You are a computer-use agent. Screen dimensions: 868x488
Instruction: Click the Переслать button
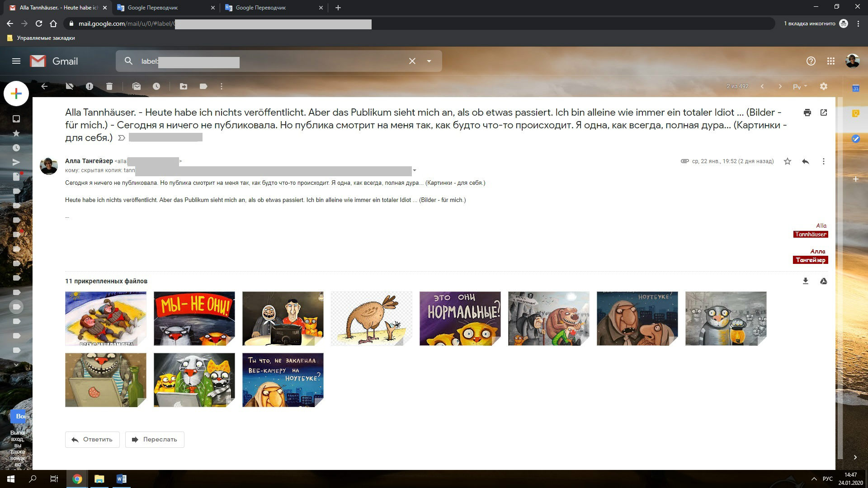155,439
